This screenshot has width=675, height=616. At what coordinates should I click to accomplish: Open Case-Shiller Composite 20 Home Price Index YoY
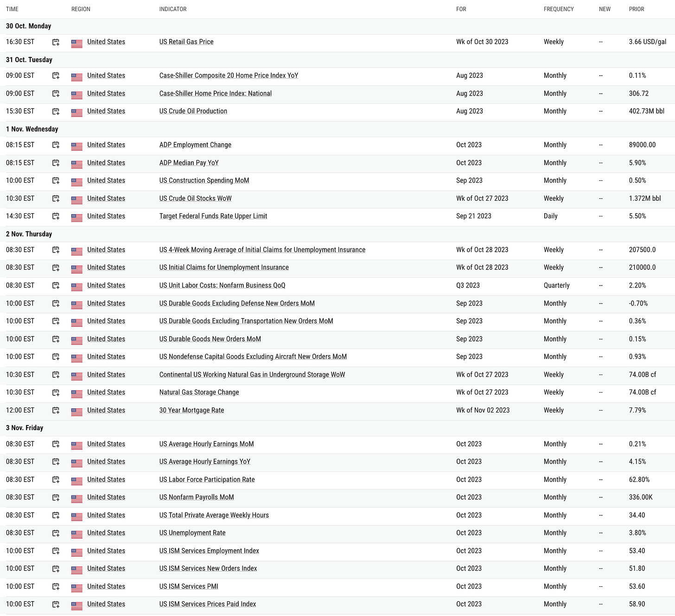tap(229, 76)
